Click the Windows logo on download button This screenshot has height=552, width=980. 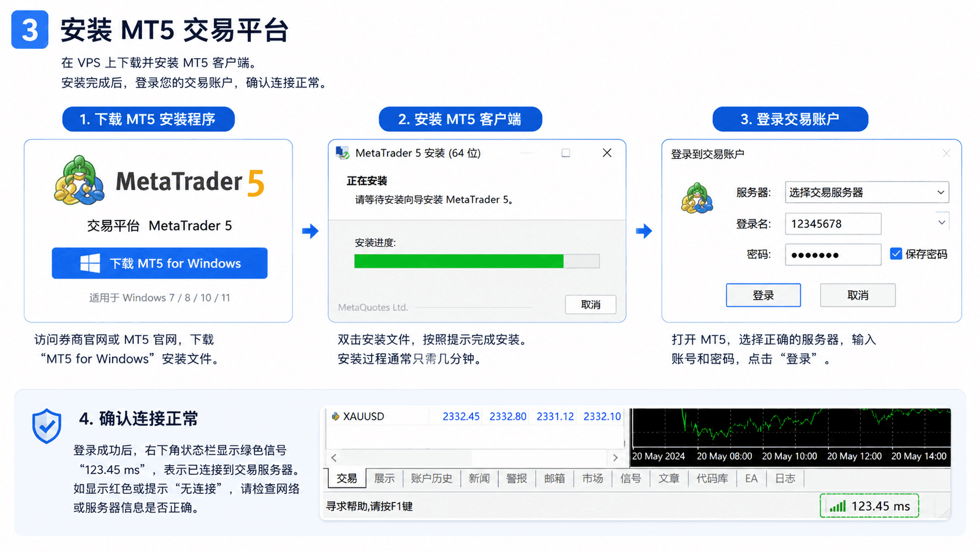90,263
